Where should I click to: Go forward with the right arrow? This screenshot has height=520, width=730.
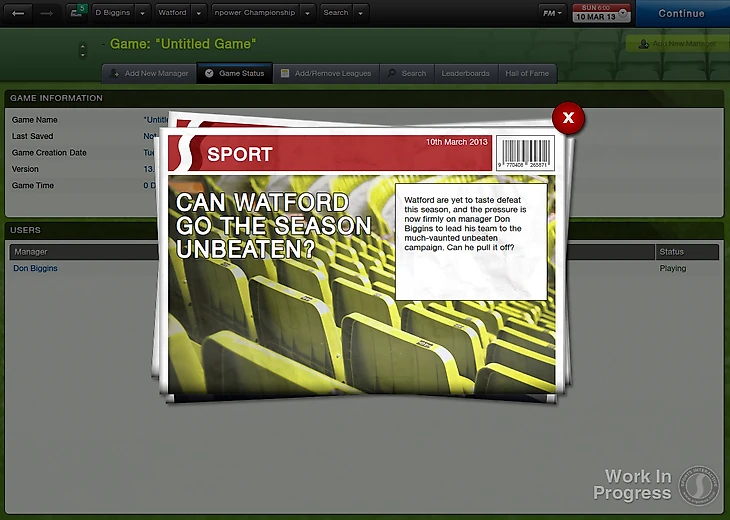47,14
